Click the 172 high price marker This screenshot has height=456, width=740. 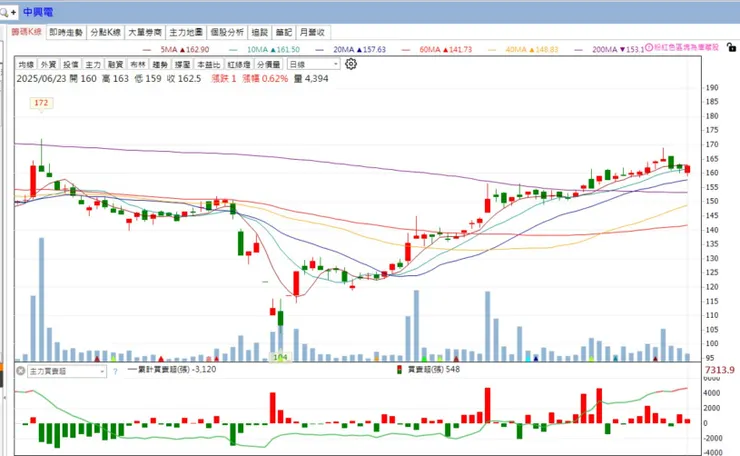pos(41,103)
